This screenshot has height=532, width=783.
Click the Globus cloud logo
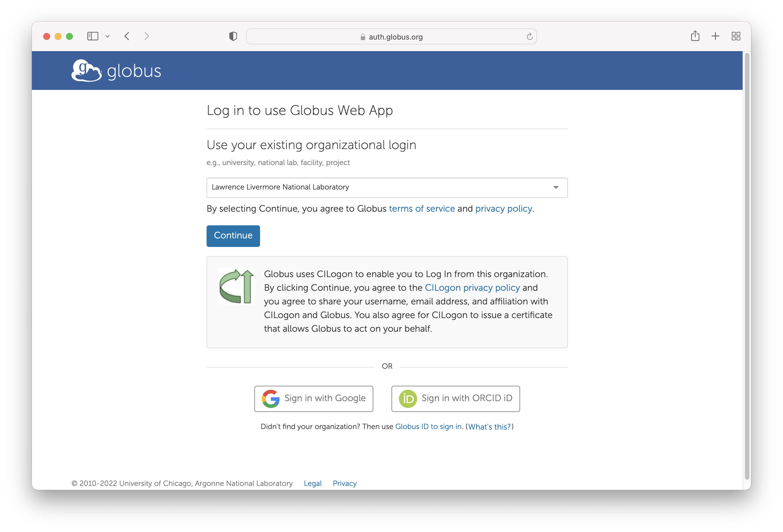coord(86,71)
